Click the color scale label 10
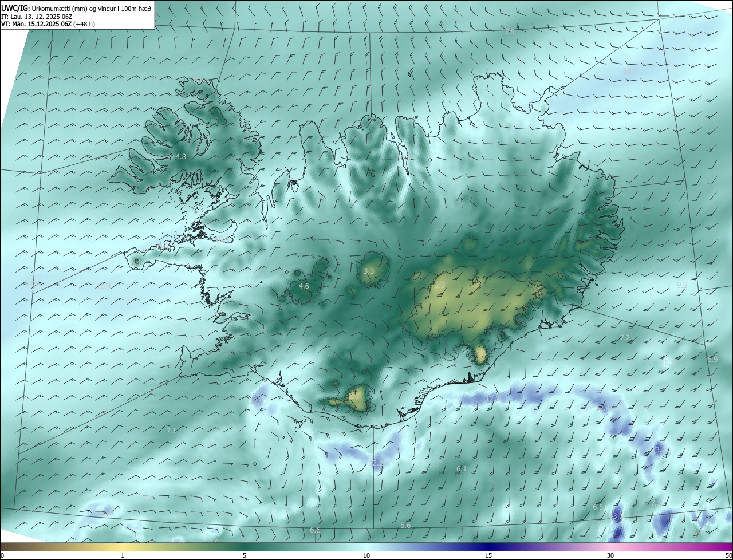733x560 pixels. [x=366, y=555]
